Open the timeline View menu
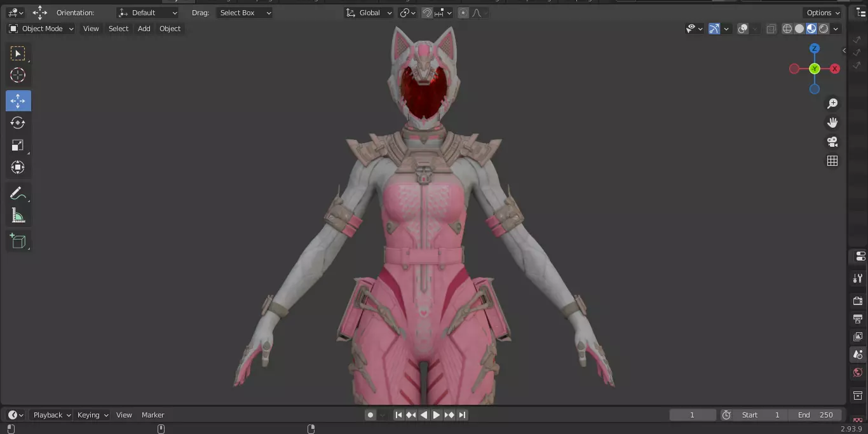 tap(124, 415)
